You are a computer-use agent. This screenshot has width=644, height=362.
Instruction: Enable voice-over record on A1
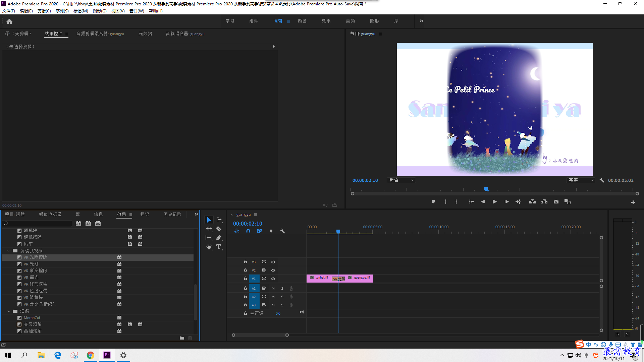tap(291, 288)
